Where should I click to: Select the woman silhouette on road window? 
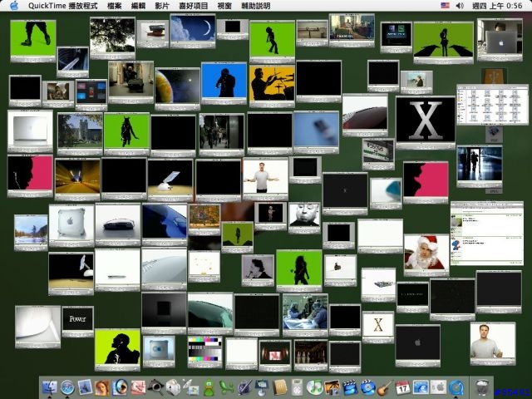coord(443,42)
